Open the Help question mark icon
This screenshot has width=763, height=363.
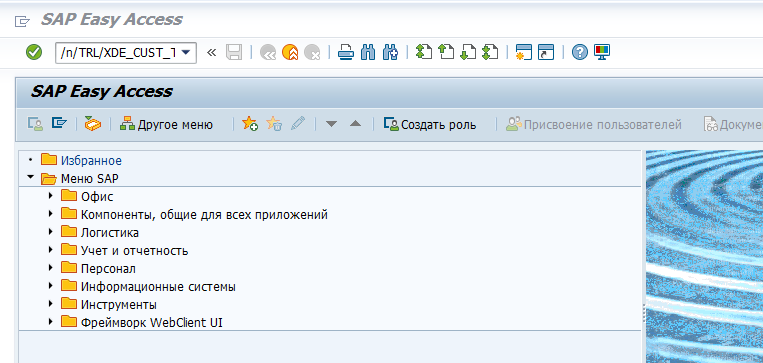pyautogui.click(x=580, y=52)
